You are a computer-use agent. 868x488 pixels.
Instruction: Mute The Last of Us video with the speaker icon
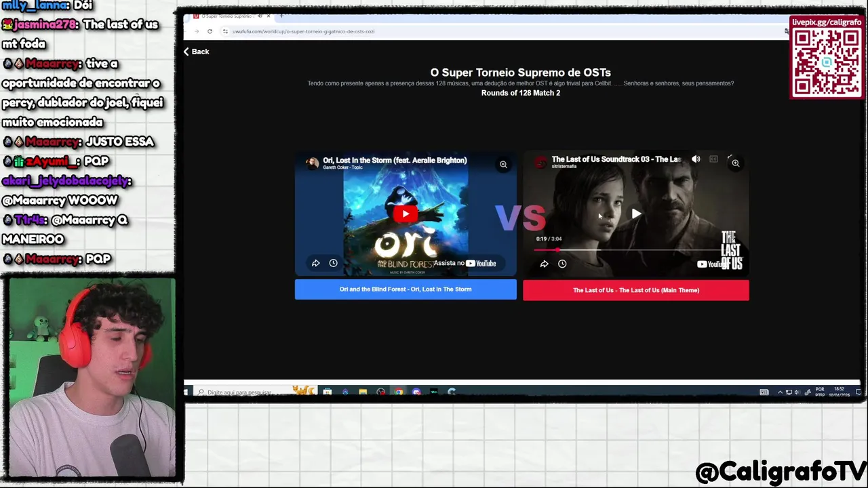[x=696, y=159]
